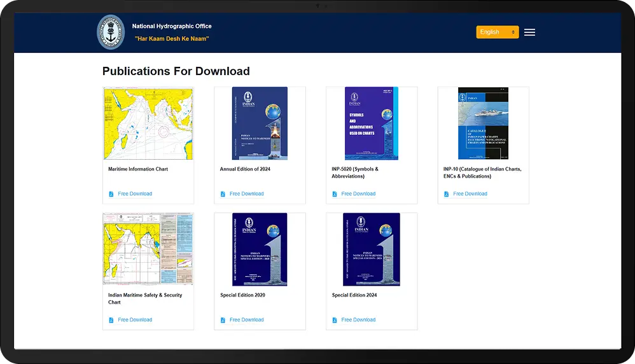The height and width of the screenshot is (364, 635).
Task: Click the INP-5020 (Symbols & Abbreviations) title text
Action: pos(355,172)
